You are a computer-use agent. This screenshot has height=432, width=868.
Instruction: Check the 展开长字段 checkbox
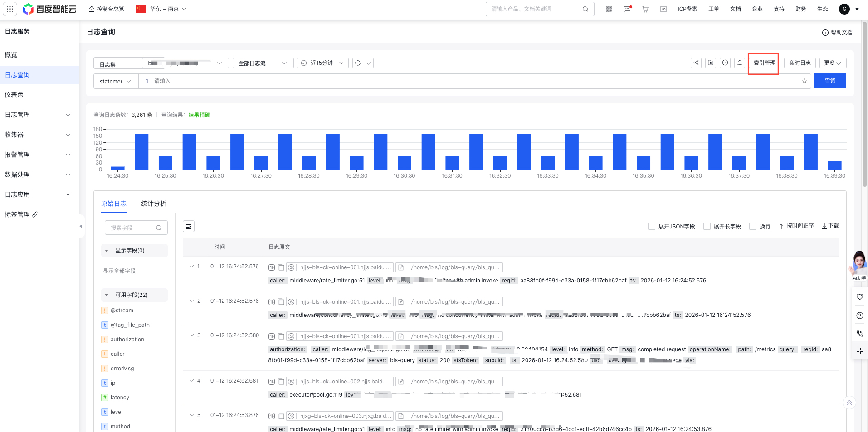[707, 226]
